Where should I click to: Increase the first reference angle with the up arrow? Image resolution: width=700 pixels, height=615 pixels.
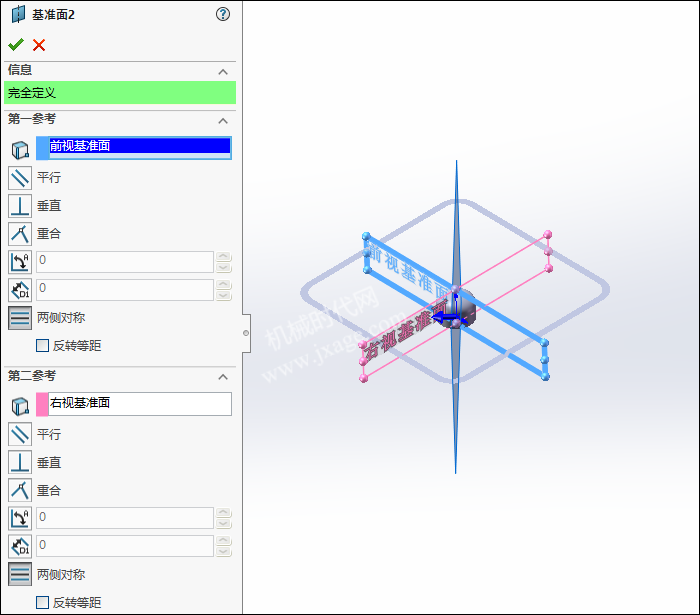224,257
